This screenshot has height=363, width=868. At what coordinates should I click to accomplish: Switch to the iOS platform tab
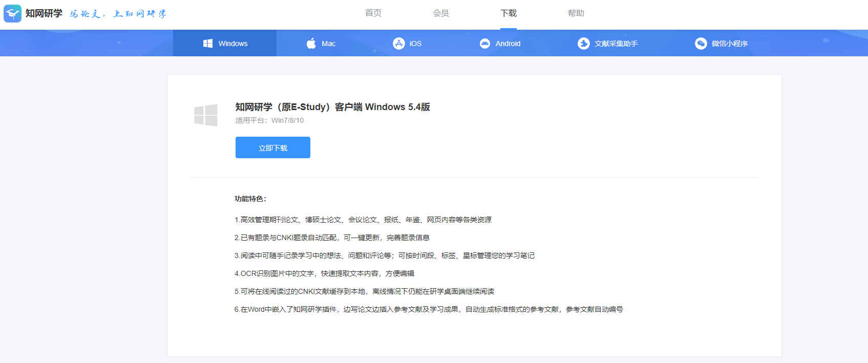pyautogui.click(x=407, y=43)
